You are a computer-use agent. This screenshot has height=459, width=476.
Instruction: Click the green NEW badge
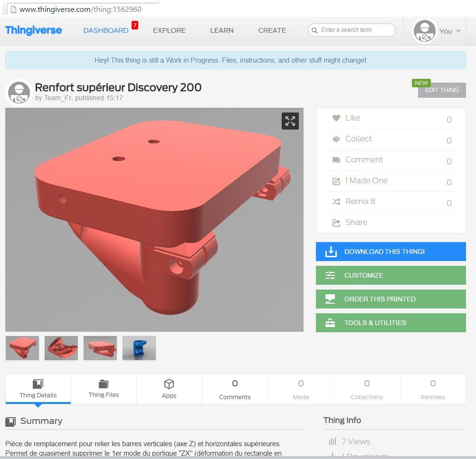(x=421, y=83)
